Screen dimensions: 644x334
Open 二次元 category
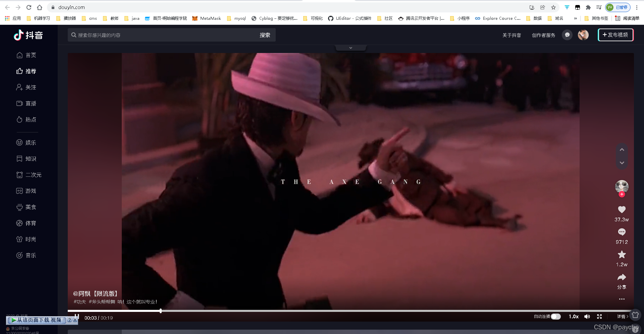(x=29, y=175)
